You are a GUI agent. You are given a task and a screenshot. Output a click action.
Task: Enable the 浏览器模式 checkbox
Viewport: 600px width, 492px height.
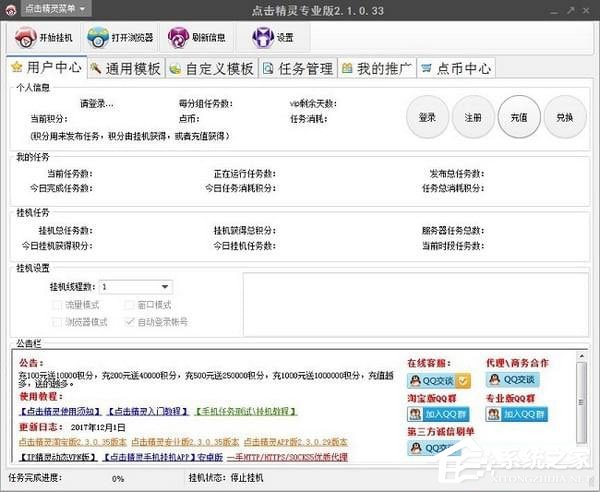[x=56, y=322]
